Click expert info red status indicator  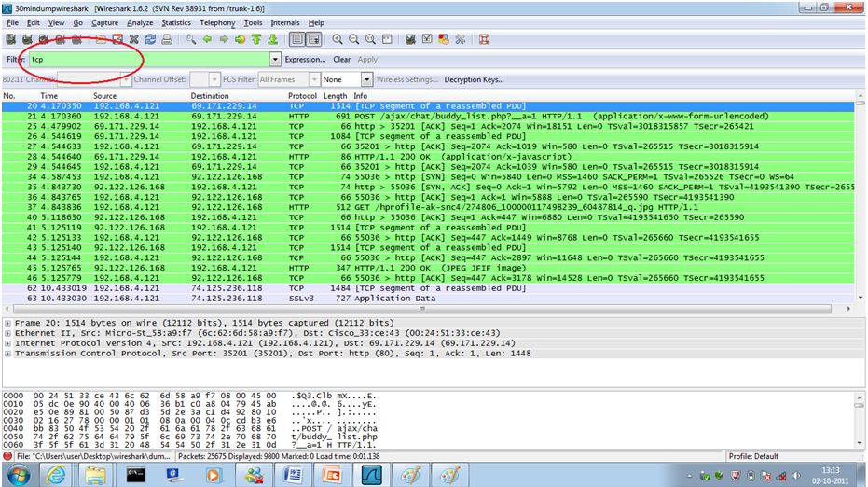click(7, 457)
